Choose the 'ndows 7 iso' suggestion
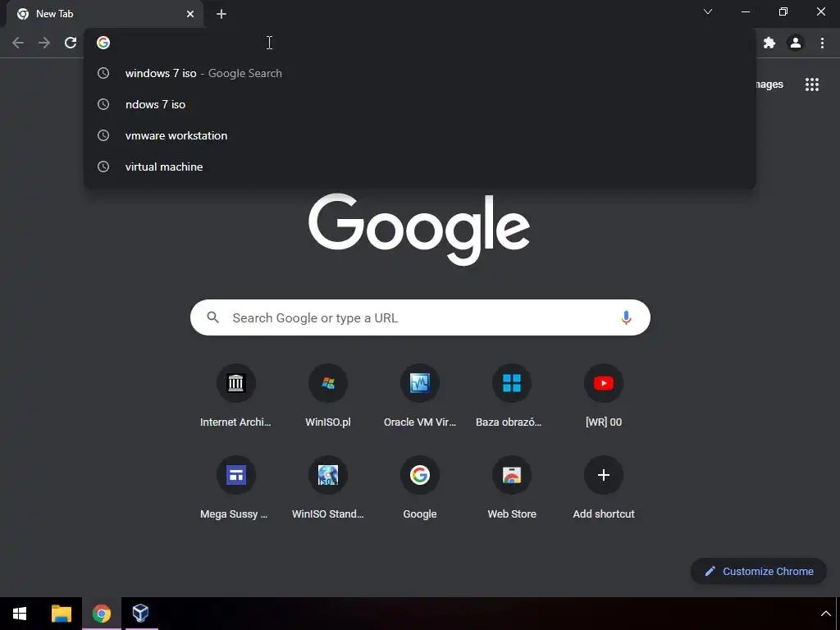The width and height of the screenshot is (840, 630). click(419, 104)
